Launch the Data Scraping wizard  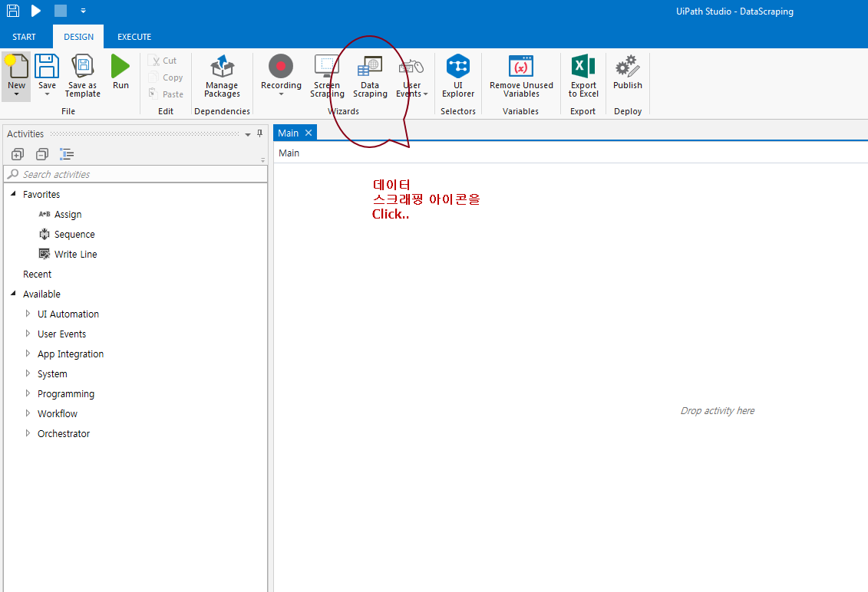point(370,77)
